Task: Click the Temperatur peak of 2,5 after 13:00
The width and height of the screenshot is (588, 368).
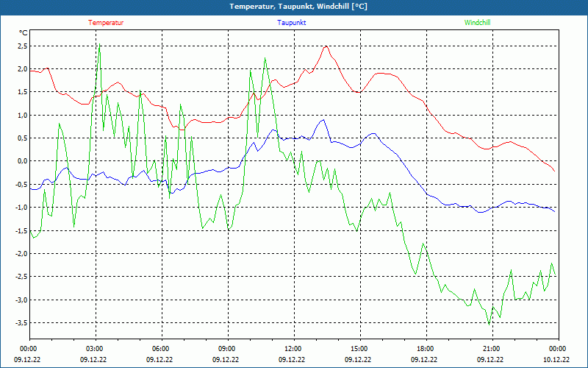Action: 326,46
